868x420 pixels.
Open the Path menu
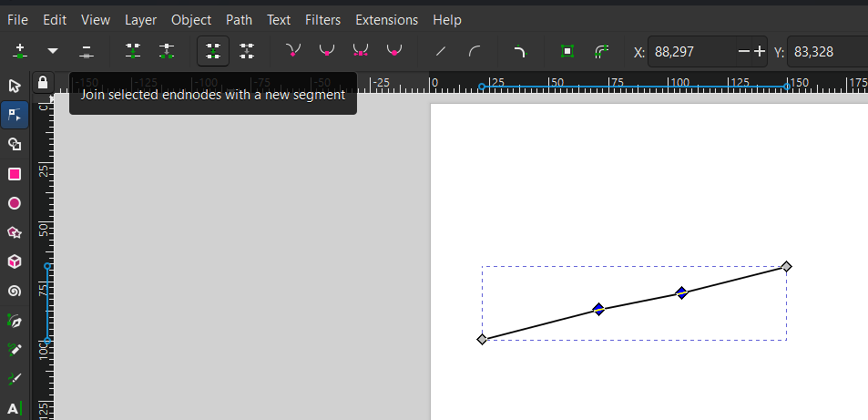[x=240, y=20]
